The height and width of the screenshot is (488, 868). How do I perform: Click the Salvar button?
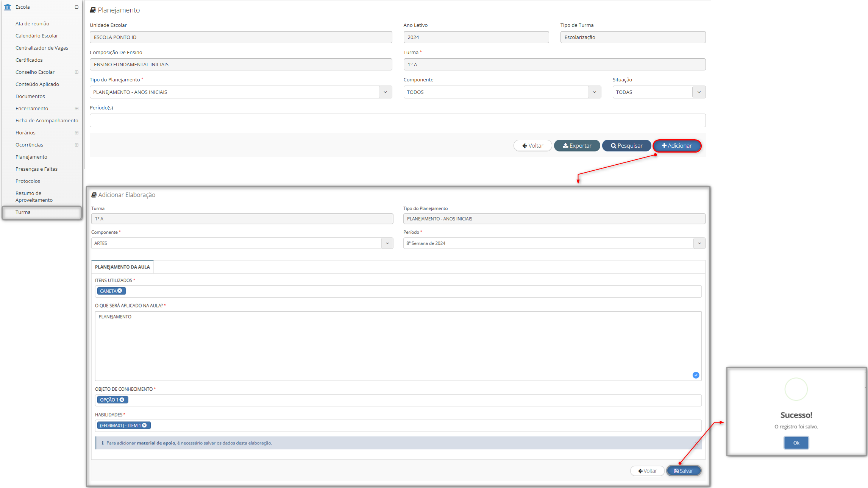[x=684, y=471]
